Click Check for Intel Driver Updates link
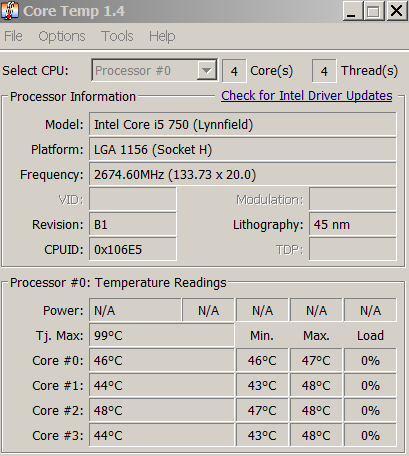Image resolution: width=409 pixels, height=456 pixels. [x=307, y=96]
